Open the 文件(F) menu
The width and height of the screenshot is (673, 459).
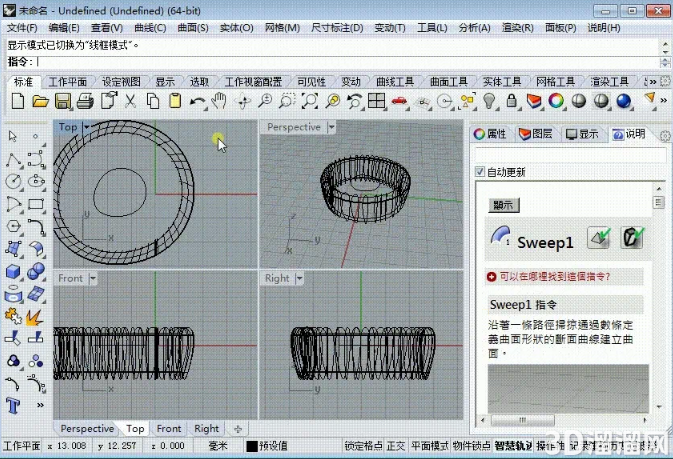[x=22, y=28]
